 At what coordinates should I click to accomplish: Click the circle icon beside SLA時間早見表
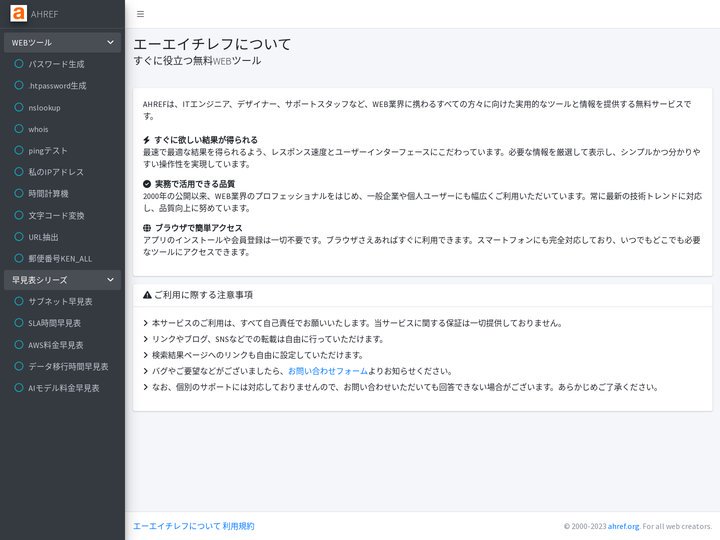pos(19,323)
